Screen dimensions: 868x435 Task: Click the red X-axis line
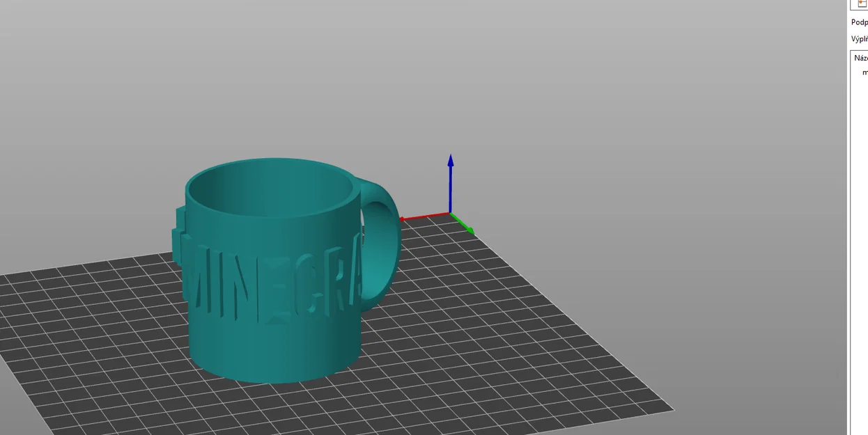click(425, 216)
